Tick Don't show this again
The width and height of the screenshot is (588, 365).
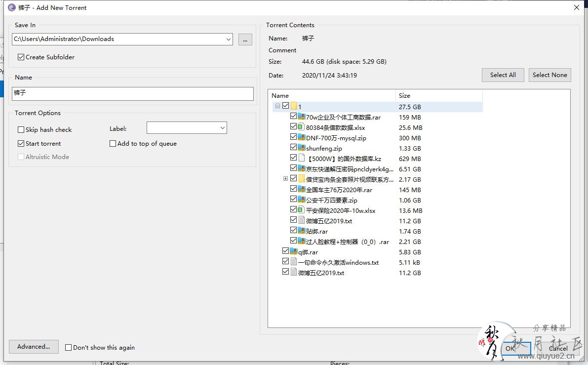[x=68, y=347]
